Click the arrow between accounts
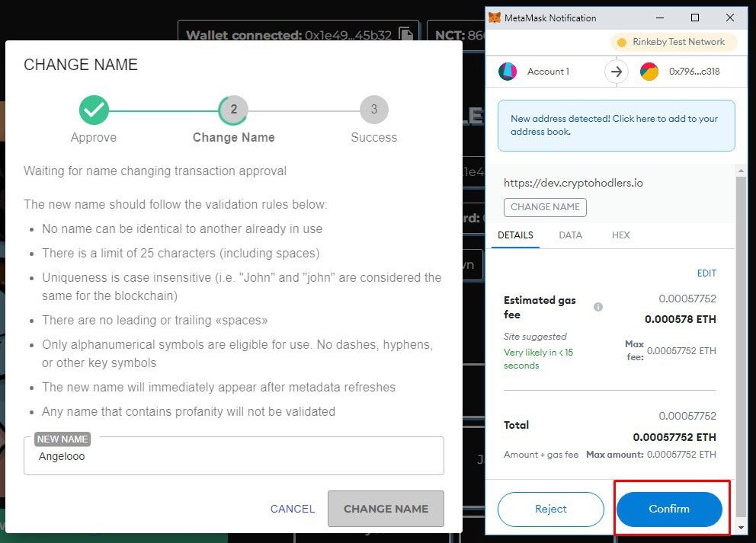The width and height of the screenshot is (756, 543). (617, 72)
